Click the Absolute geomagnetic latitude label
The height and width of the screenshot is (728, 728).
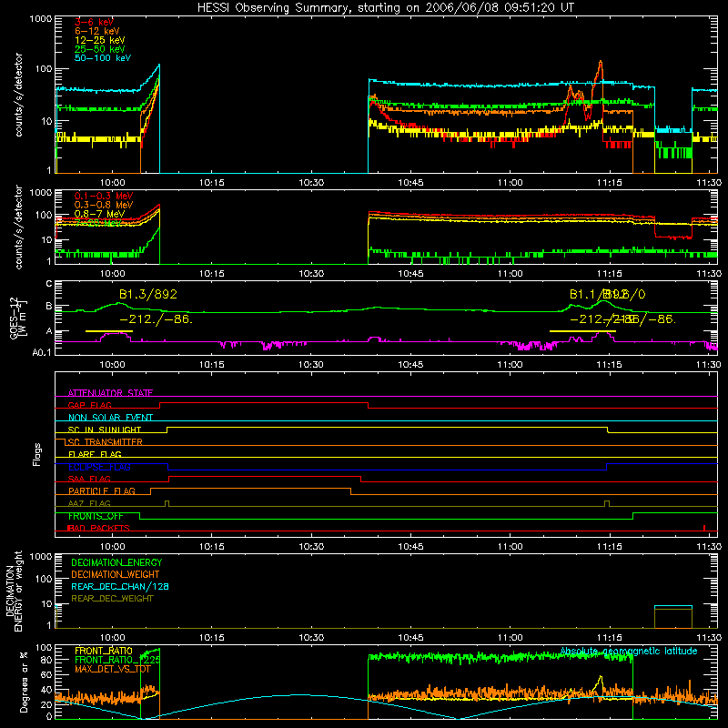(629, 651)
